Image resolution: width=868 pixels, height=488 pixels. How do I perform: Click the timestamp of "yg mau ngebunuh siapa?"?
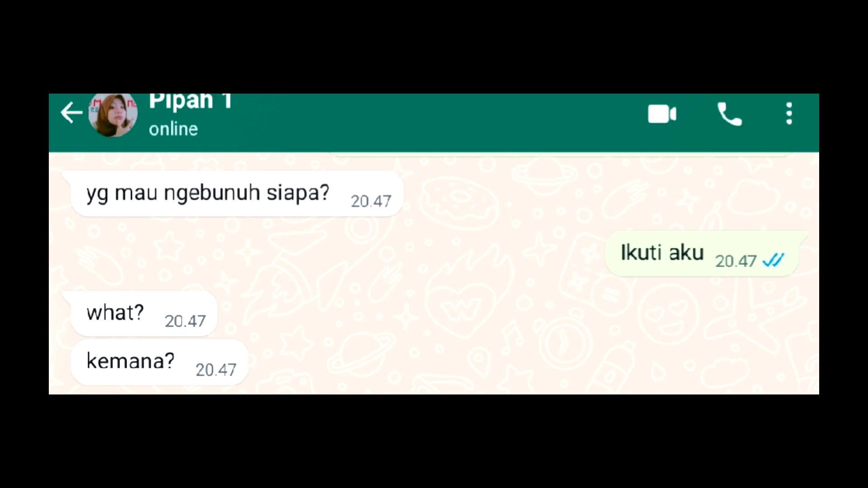click(371, 202)
